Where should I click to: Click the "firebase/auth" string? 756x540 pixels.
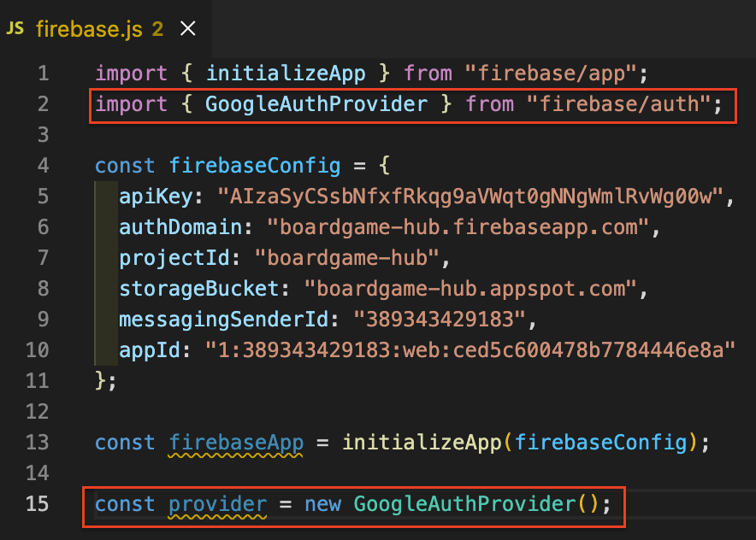click(619, 104)
